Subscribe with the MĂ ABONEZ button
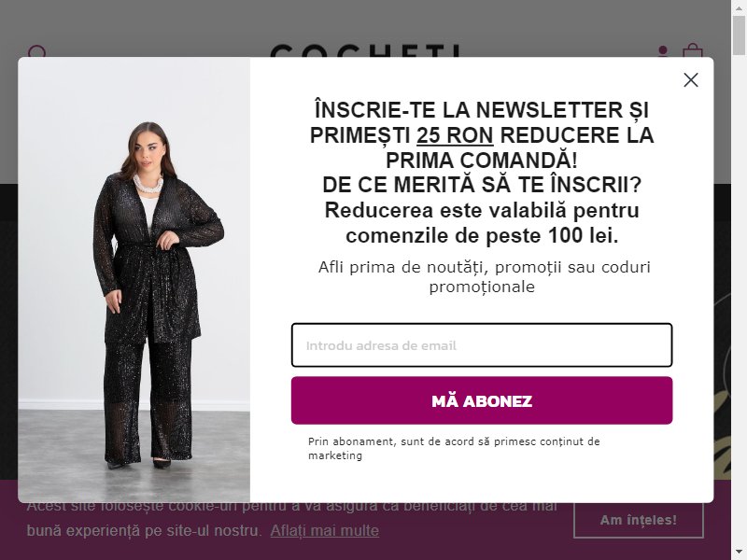Screen dimensions: 747x560 (x=482, y=400)
